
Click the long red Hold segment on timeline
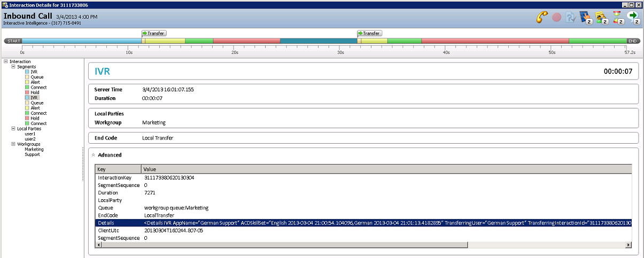[494, 41]
